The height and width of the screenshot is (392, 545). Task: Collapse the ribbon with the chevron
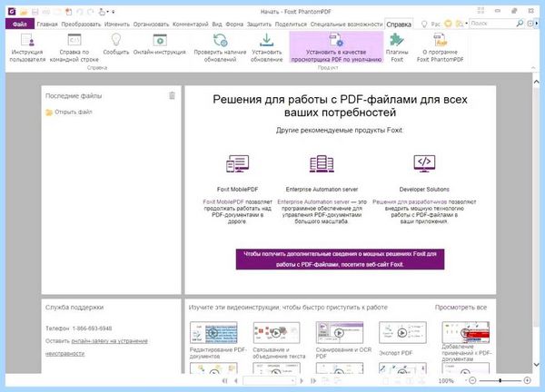533,68
